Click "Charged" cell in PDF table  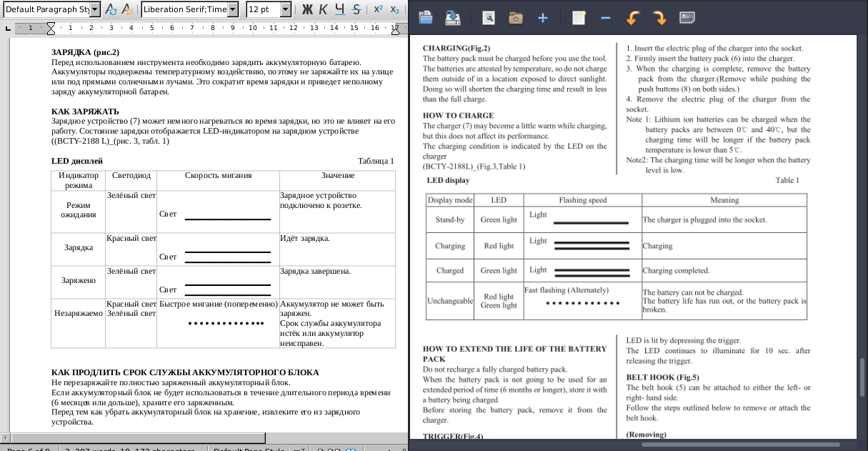[450, 270]
